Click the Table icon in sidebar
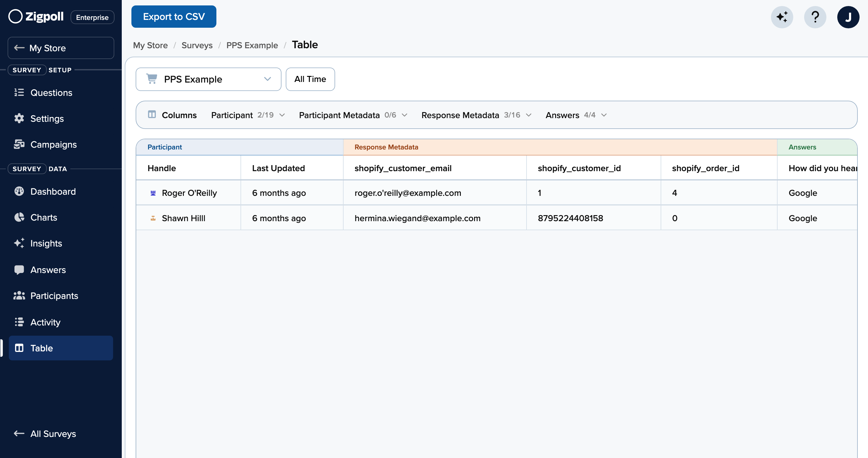 [x=19, y=348]
